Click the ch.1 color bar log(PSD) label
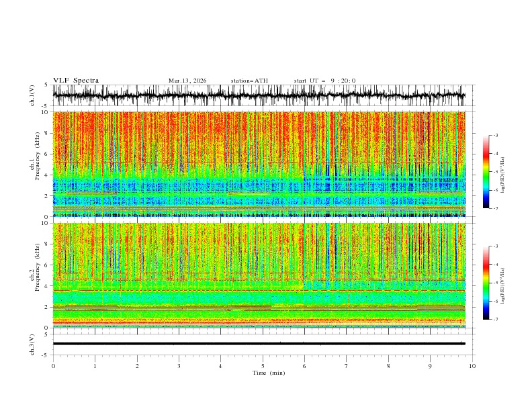Screen dimensions: 532x411 502,175
